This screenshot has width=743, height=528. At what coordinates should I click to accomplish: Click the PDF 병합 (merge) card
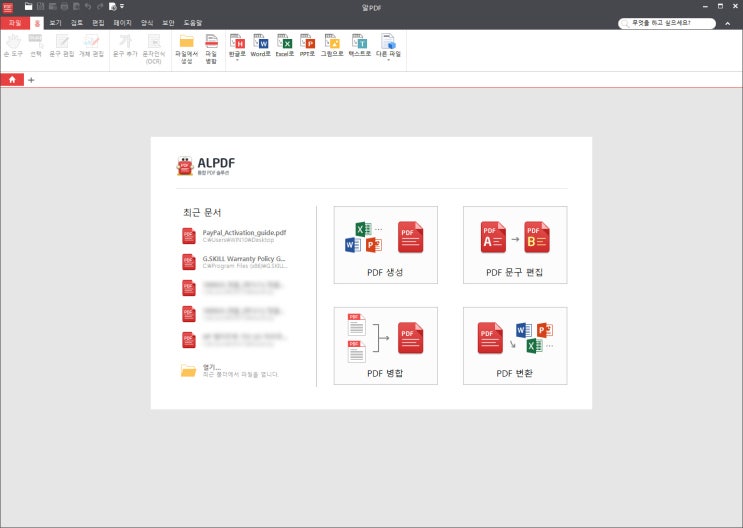(x=386, y=346)
